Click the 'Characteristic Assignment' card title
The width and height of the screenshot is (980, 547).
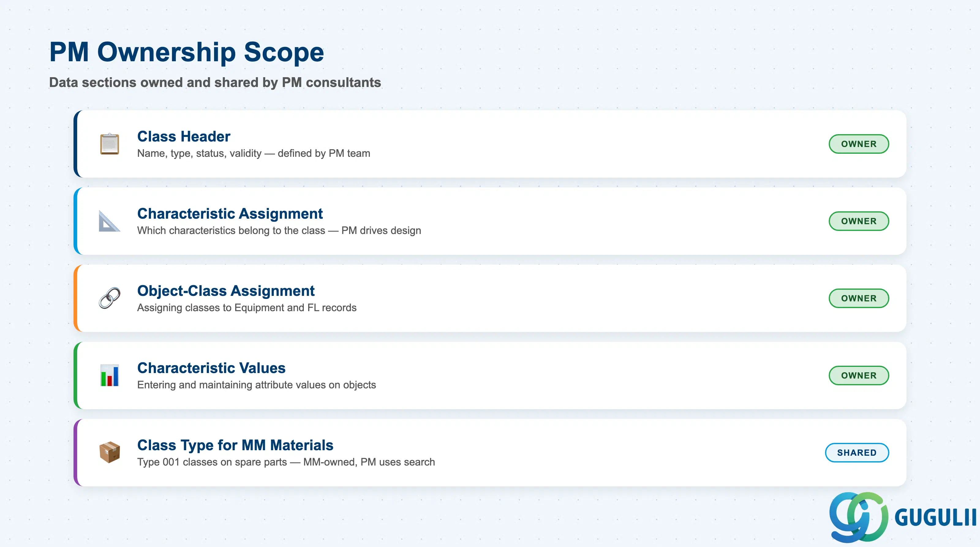230,213
